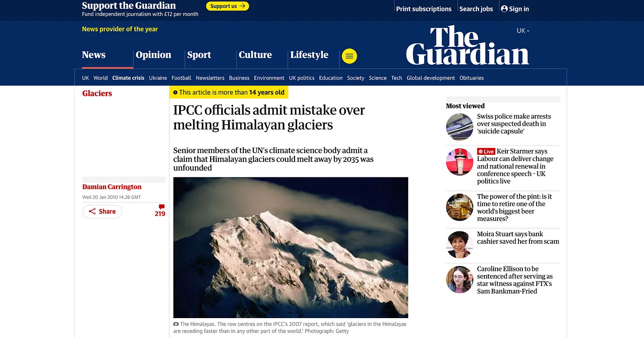Click the red comment count bubble icon
Screen dimensions: 644x338
pyautogui.click(x=161, y=207)
